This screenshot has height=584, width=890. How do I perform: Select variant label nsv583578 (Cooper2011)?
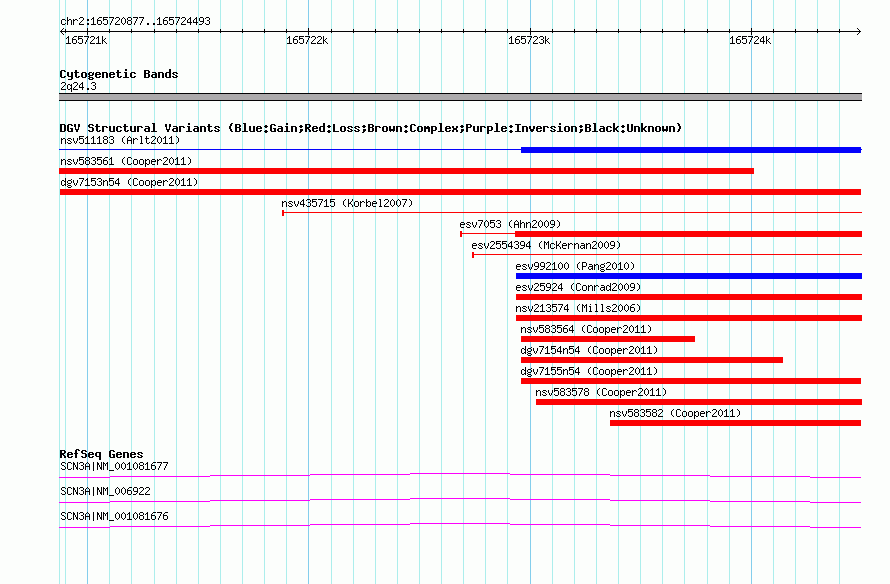tap(601, 392)
